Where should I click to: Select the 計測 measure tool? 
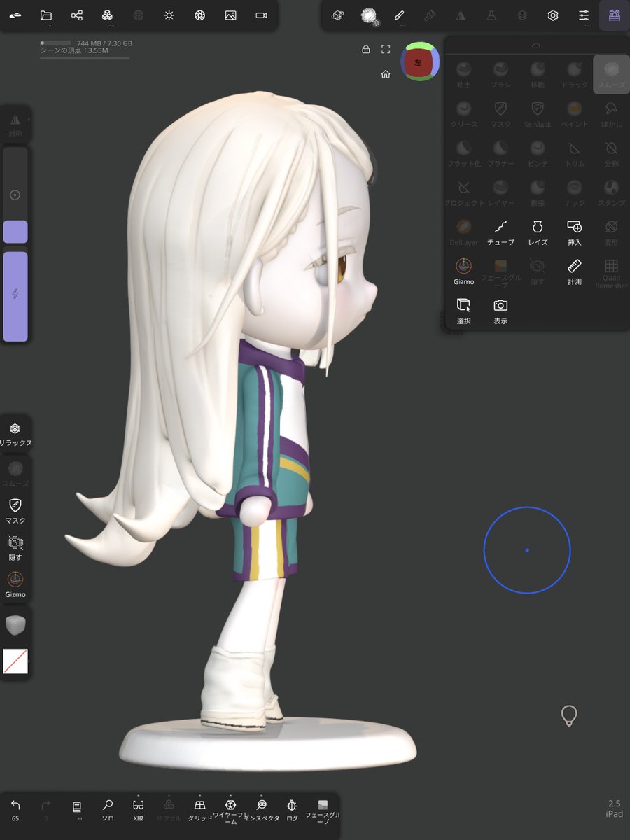[x=575, y=271]
